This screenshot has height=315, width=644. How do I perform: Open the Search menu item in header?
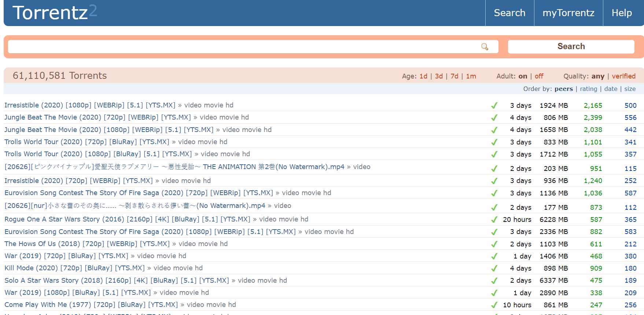pyautogui.click(x=509, y=13)
